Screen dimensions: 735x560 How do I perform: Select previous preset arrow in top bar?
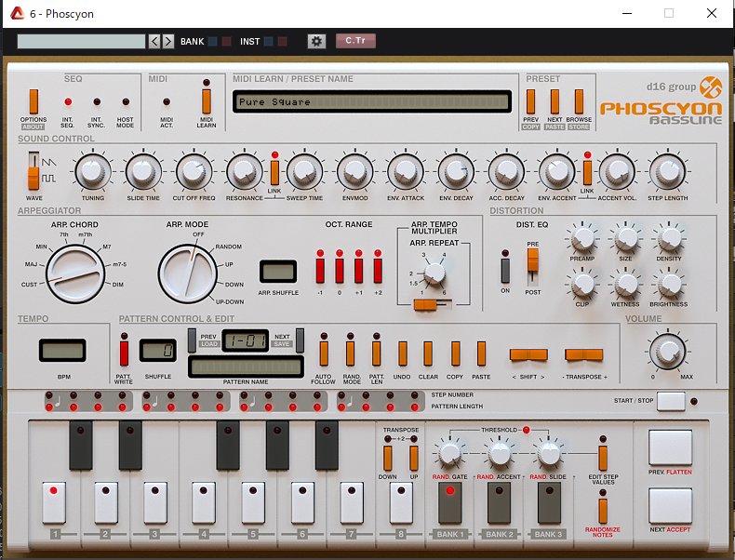coord(154,41)
